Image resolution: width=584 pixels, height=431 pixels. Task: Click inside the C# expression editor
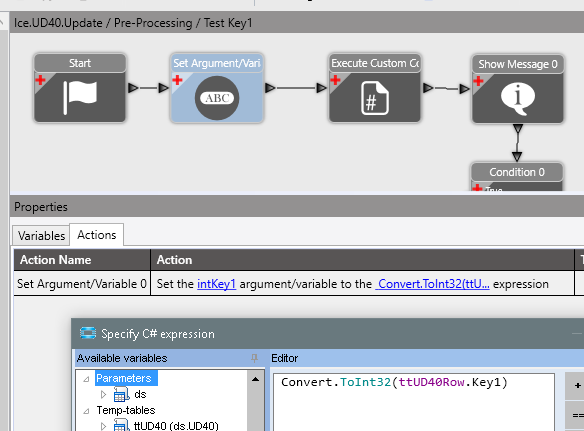[414, 402]
